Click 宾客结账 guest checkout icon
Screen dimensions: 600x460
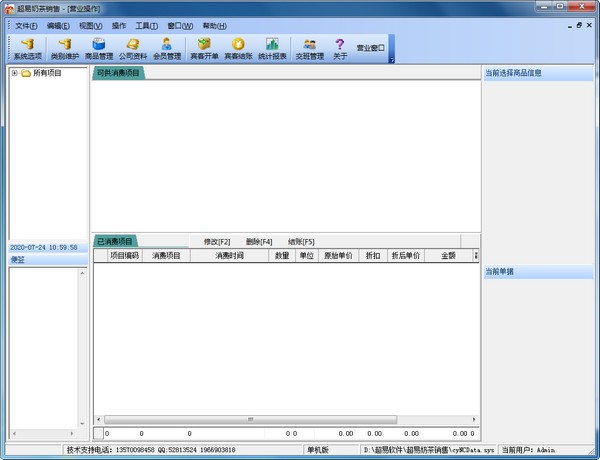click(x=238, y=49)
